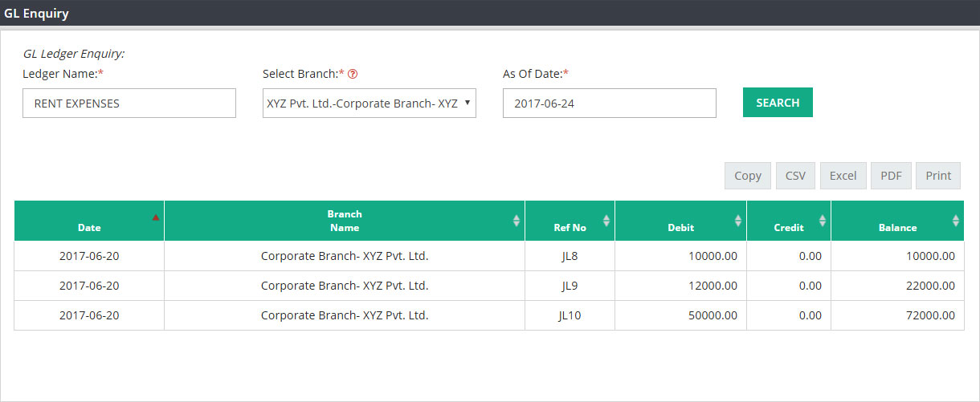Screen dimensions: 980x402
Task: Select the JL8 reference row
Action: point(489,256)
